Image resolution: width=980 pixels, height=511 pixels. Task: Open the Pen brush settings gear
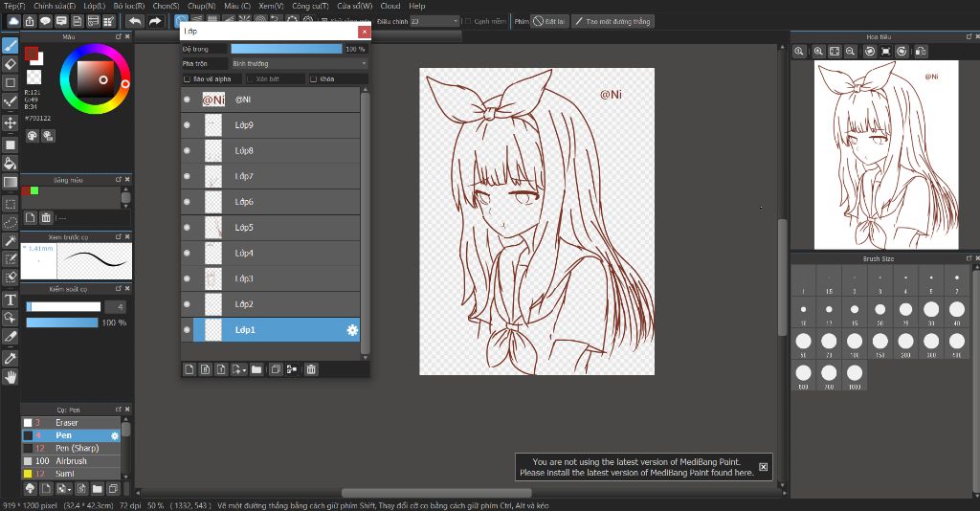pos(115,435)
